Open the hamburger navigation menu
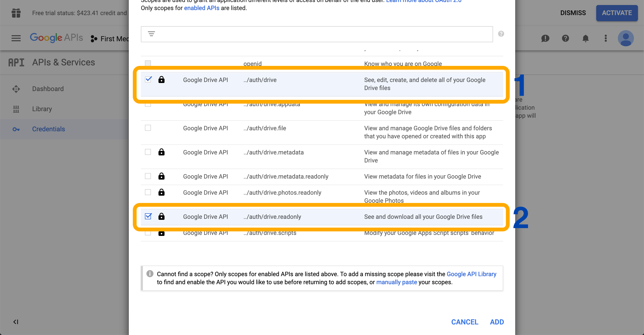 (x=16, y=38)
